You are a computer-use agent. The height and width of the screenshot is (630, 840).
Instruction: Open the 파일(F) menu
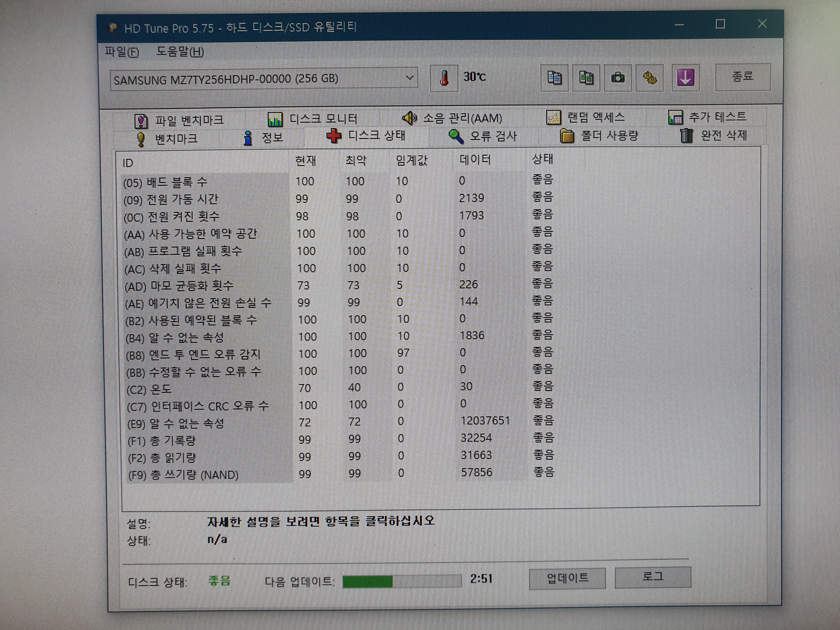pos(122,52)
